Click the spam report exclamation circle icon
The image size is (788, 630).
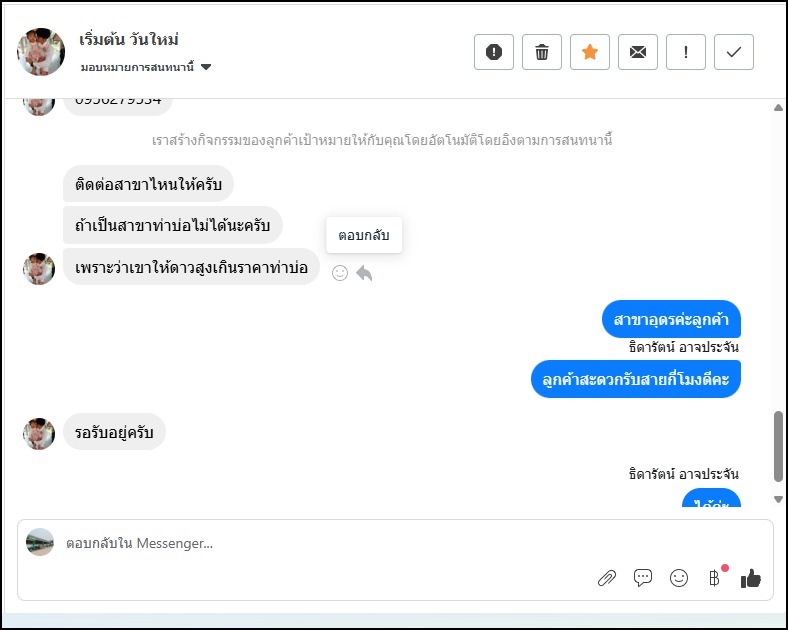tap(493, 53)
